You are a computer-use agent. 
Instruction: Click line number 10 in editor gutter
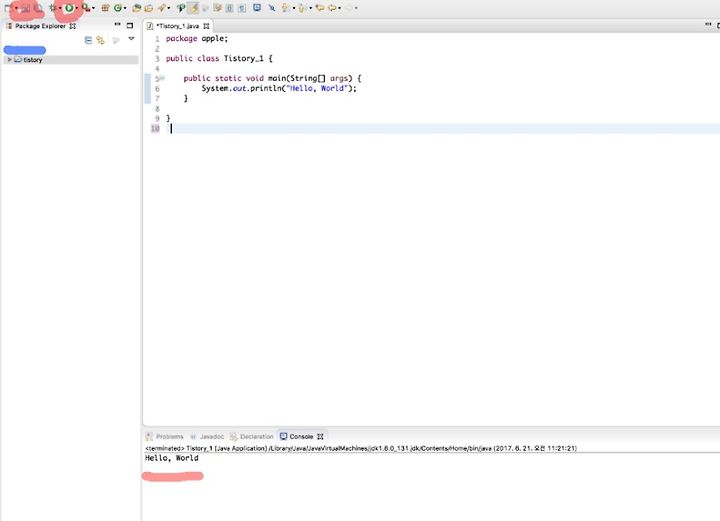(155, 129)
